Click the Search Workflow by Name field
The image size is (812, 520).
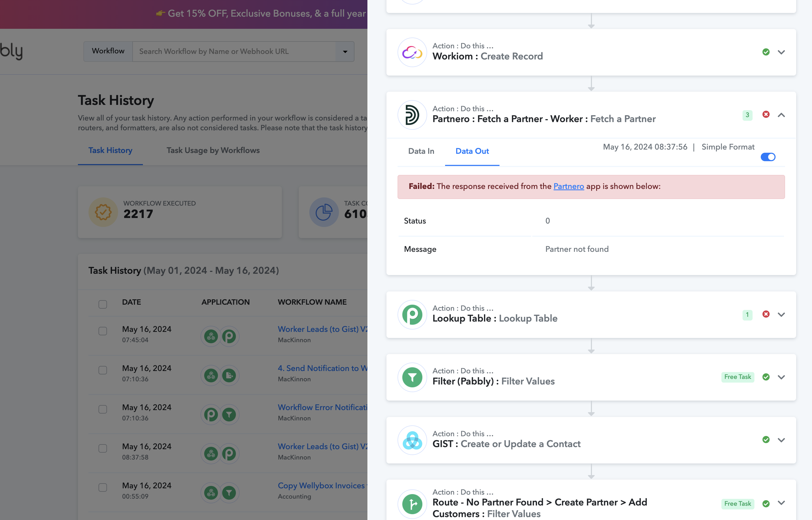click(234, 52)
